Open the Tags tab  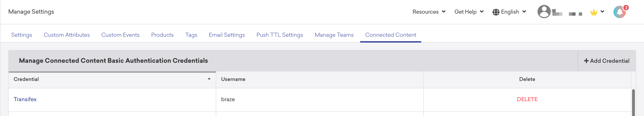coord(191,35)
